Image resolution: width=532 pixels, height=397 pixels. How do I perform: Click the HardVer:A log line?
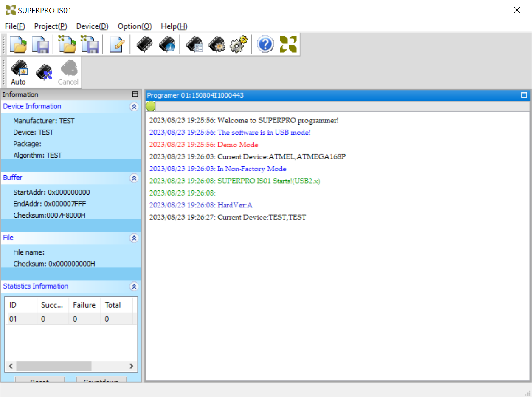201,205
